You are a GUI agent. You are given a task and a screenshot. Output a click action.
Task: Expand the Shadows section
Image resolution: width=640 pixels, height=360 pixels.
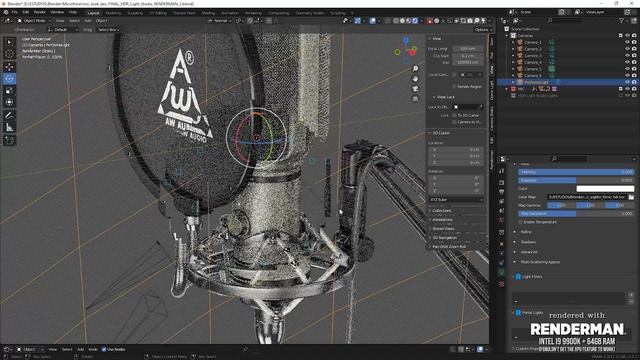point(529,242)
